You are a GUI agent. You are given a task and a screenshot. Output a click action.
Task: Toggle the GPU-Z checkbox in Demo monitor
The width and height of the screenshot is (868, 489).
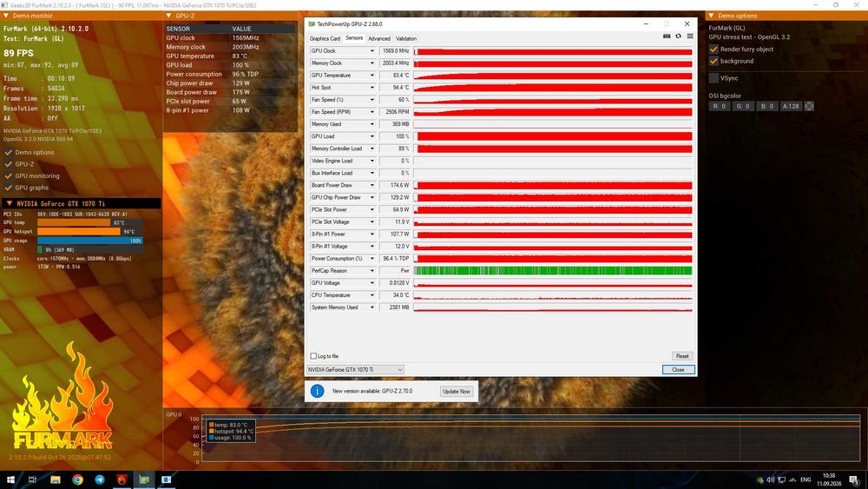pos(9,164)
